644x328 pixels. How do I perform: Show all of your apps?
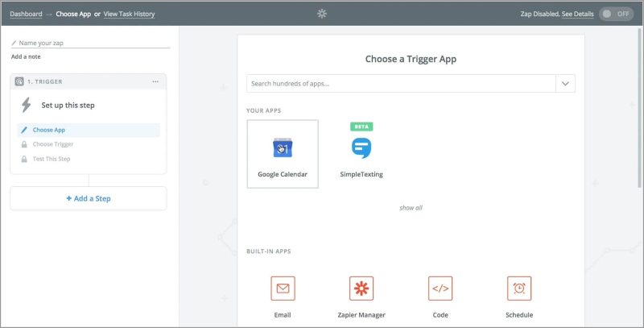[411, 208]
